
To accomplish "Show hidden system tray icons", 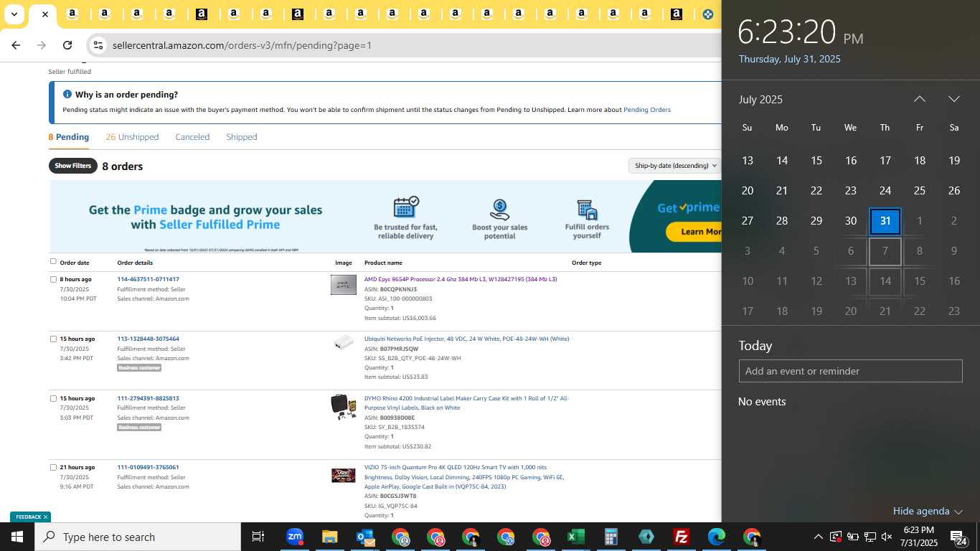I will (818, 537).
